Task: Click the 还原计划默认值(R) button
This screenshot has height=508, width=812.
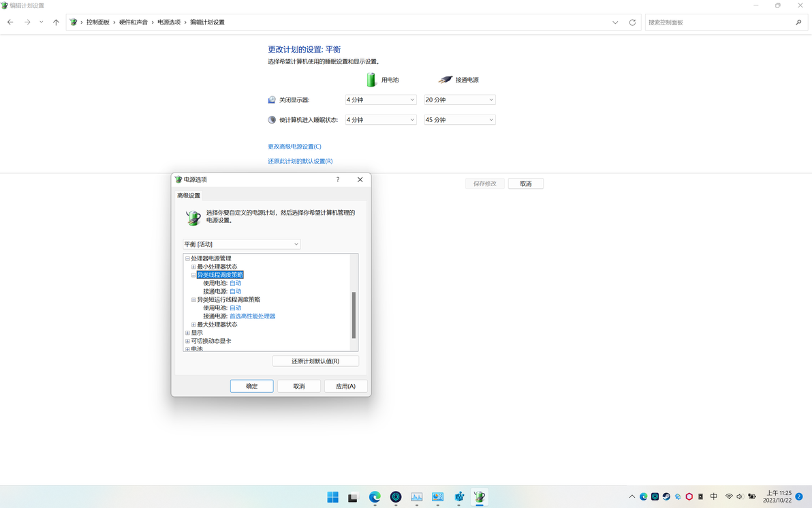Action: [315, 361]
